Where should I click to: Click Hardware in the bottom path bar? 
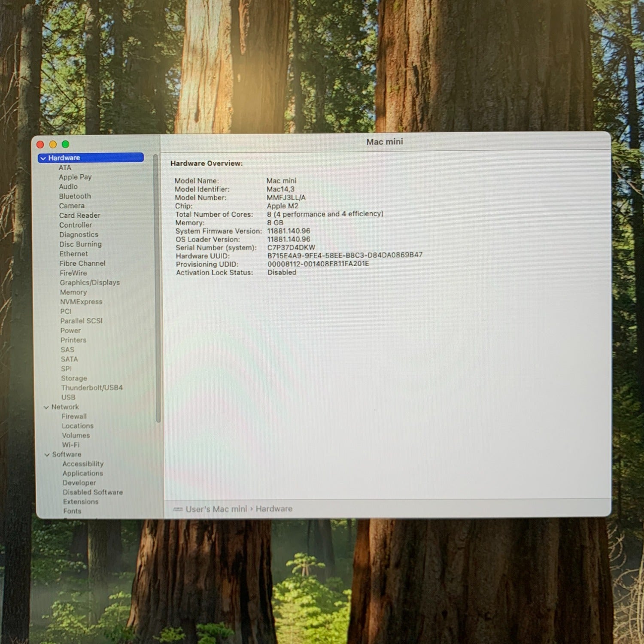[x=274, y=509]
